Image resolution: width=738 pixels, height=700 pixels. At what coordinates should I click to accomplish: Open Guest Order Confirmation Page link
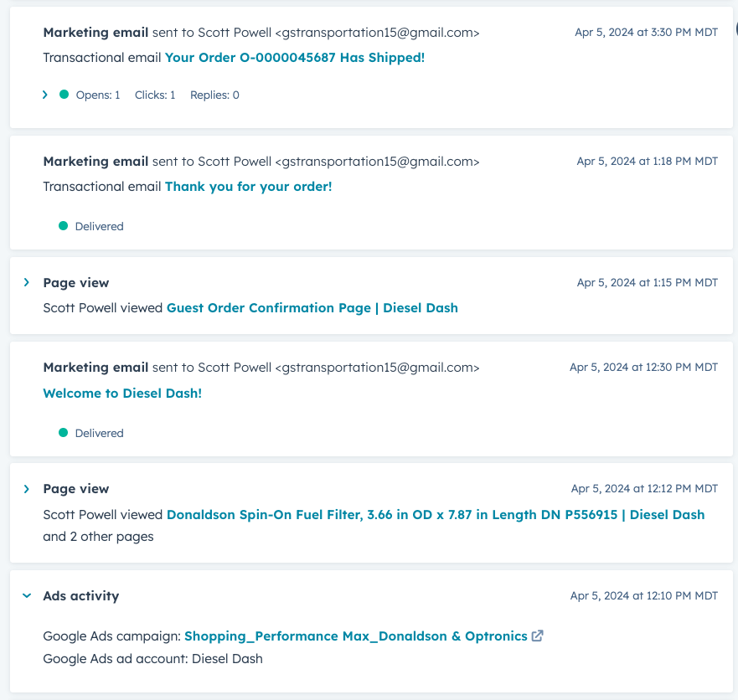312,308
